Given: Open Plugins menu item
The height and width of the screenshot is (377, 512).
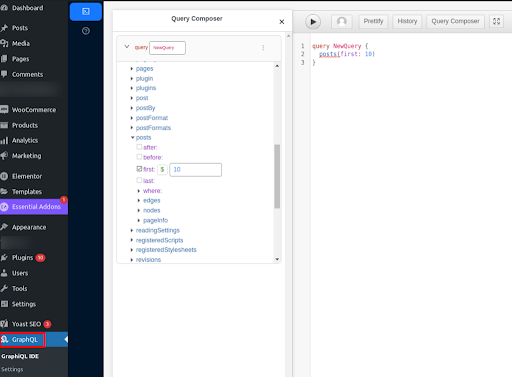Looking at the screenshot, I should [x=22, y=258].
